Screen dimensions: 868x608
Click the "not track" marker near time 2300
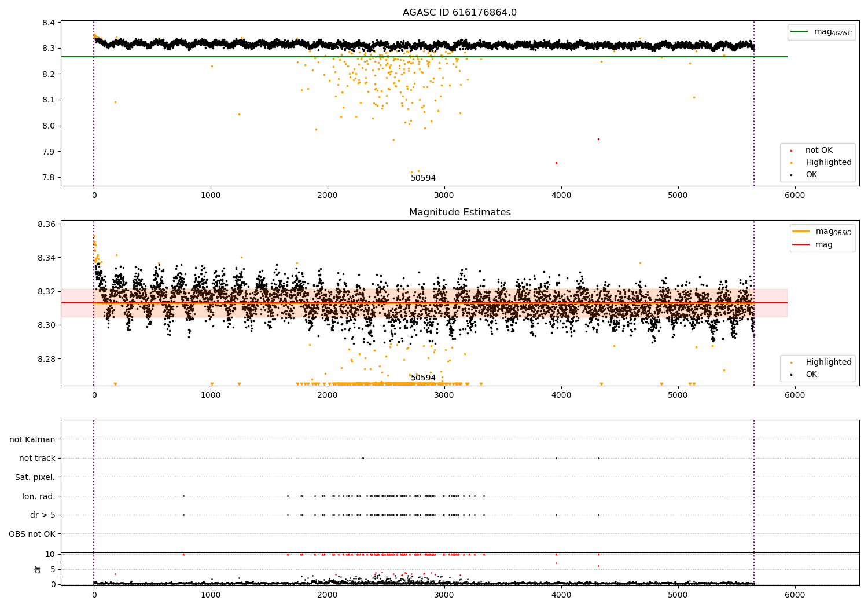coord(363,458)
